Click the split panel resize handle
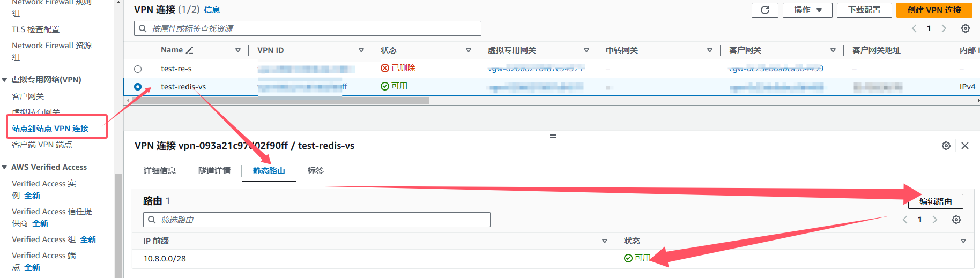This screenshot has width=980, height=278. pyautogui.click(x=553, y=137)
